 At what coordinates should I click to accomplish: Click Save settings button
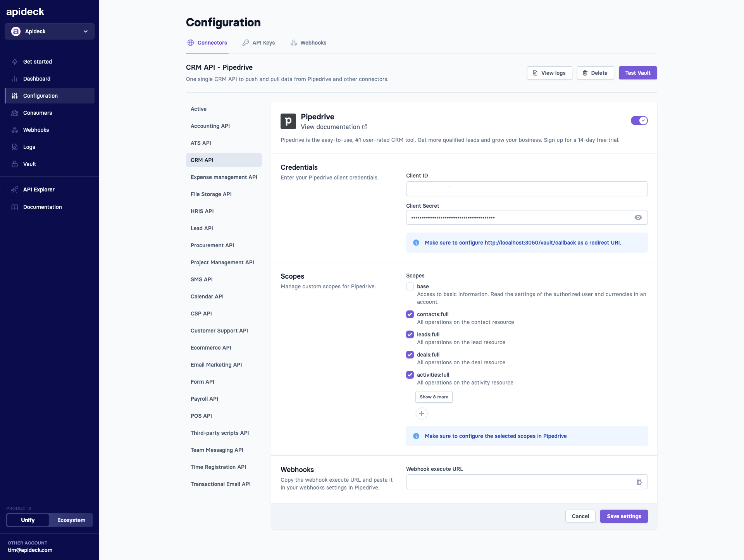pyautogui.click(x=624, y=516)
